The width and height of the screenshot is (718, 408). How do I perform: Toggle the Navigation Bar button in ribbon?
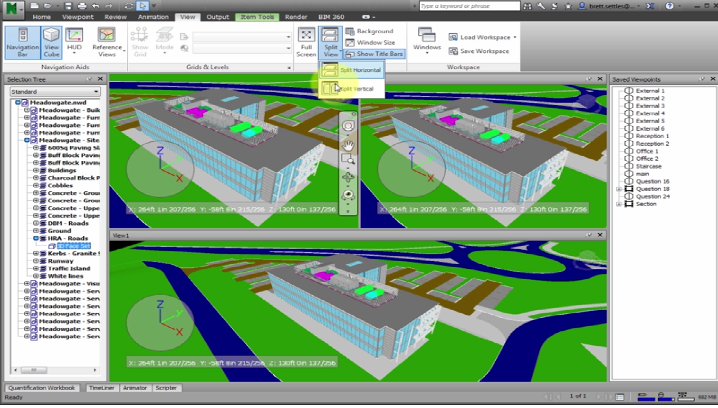tap(22, 42)
